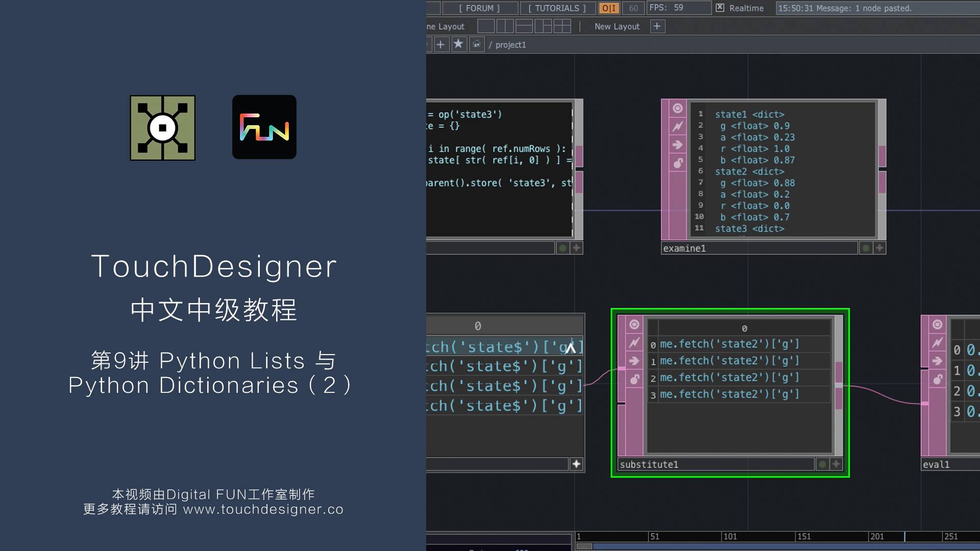Viewport: 980px width, 551px height.
Task: Click the timeline at frame 51
Action: click(x=655, y=537)
